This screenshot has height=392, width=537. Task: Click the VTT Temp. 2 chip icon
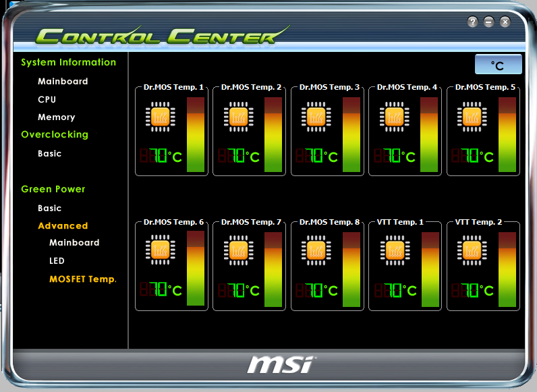(472, 250)
